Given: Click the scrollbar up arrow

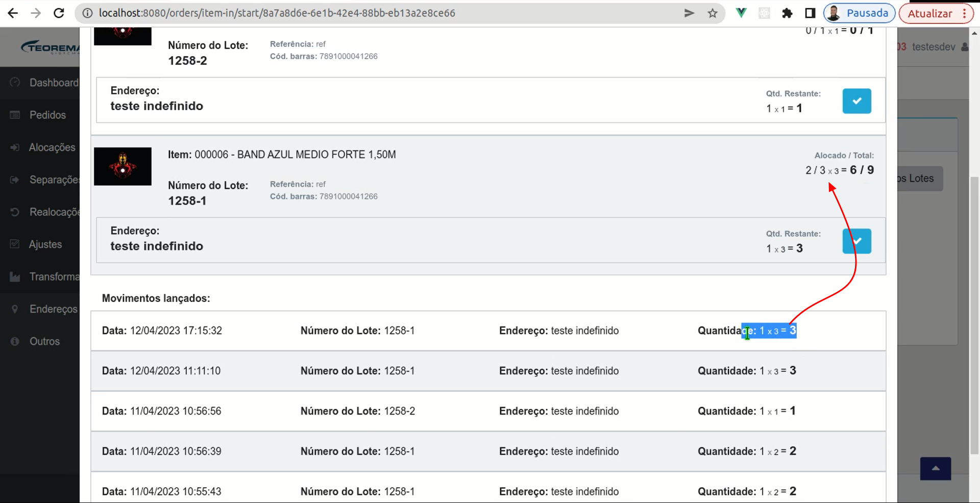Looking at the screenshot, I should 974,33.
